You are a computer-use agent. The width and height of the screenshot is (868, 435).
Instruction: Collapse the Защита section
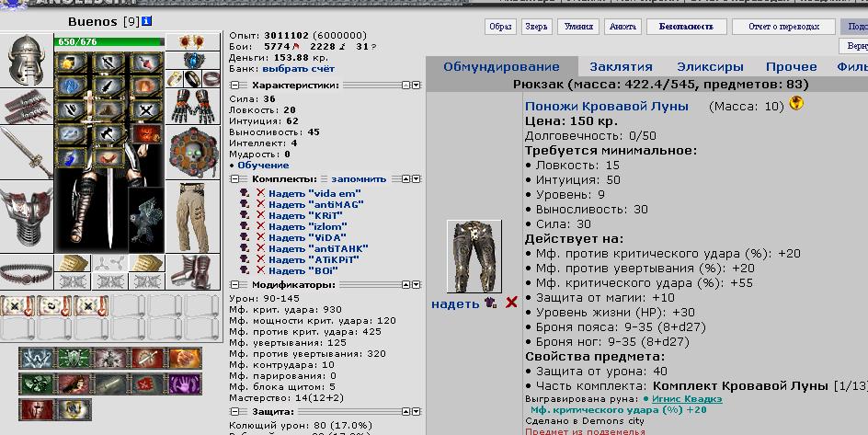[235, 412]
